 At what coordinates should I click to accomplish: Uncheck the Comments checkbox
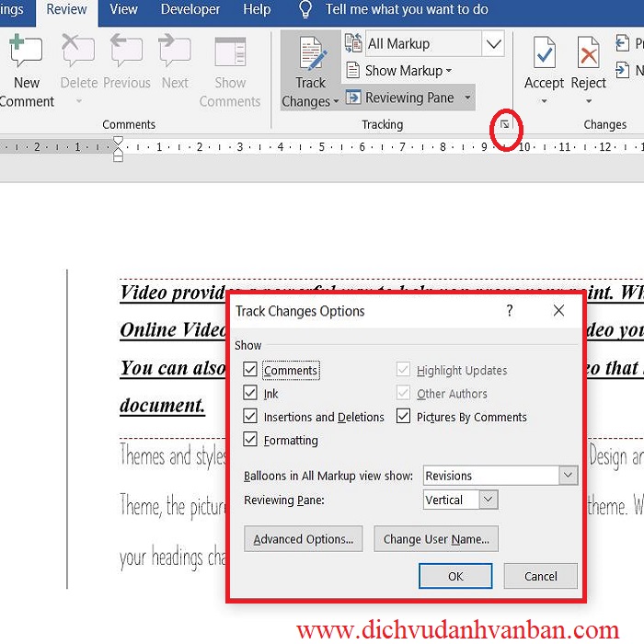coord(250,369)
